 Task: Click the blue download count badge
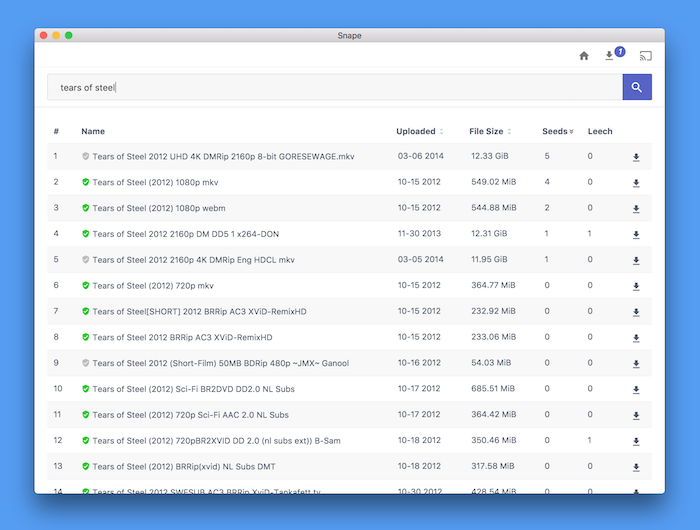coord(620,52)
